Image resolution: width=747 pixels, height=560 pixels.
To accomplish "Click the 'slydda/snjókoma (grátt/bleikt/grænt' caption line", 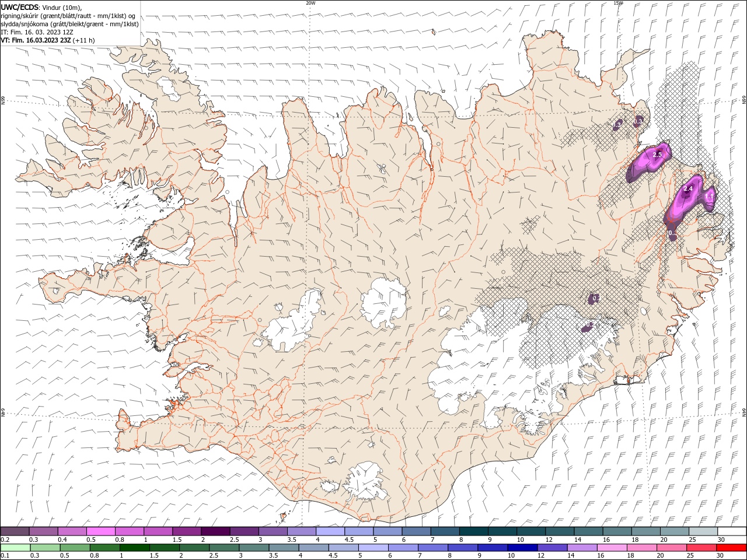I will [70, 24].
